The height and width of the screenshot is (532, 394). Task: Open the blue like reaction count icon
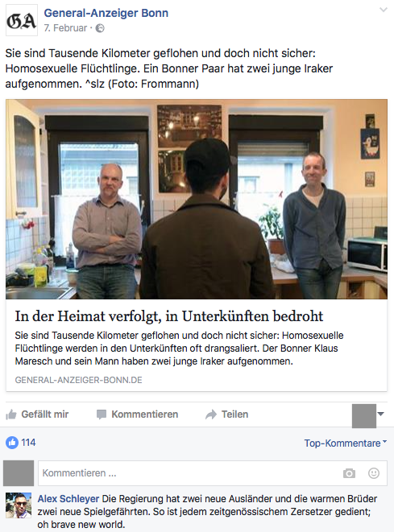tap(12, 443)
